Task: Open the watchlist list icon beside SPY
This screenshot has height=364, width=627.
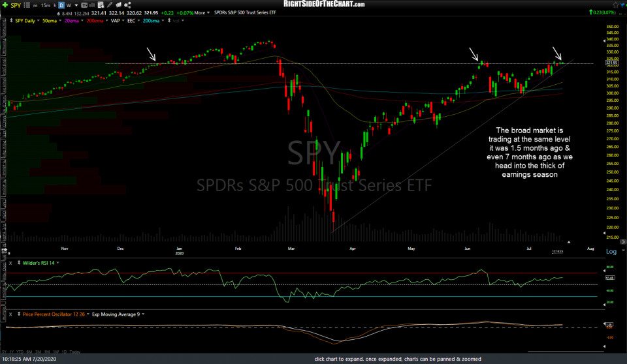Action: [x=27, y=5]
